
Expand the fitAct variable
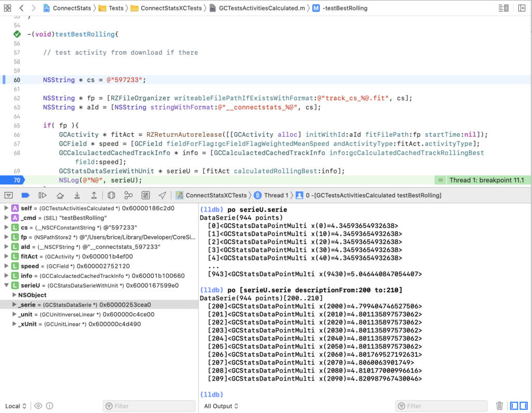click(6, 257)
